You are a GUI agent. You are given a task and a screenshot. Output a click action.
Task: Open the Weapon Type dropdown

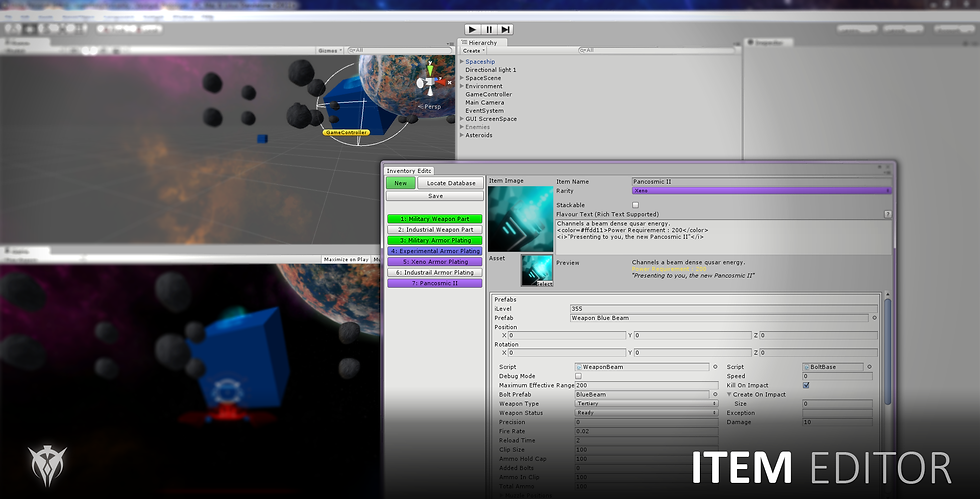646,404
